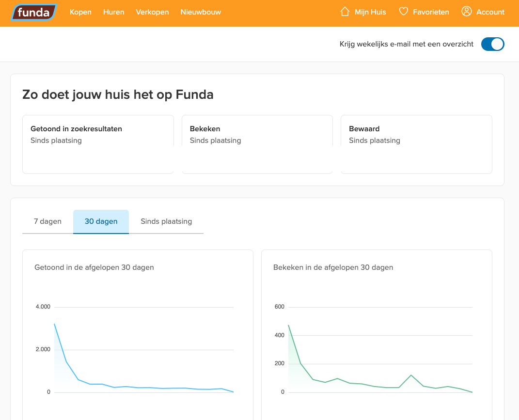This screenshot has height=420, width=519.
Task: Open the Kopen menu item
Action: (80, 12)
